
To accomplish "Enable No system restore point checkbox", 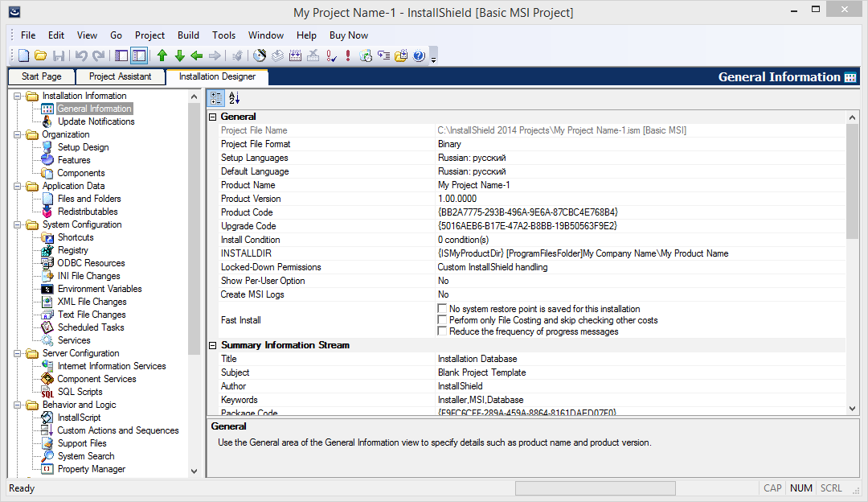I will pos(442,308).
